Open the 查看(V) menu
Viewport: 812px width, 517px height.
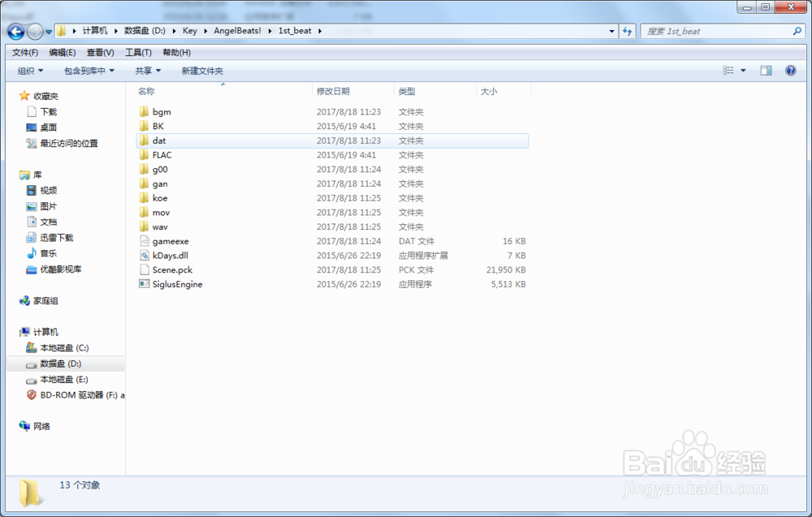(x=100, y=52)
